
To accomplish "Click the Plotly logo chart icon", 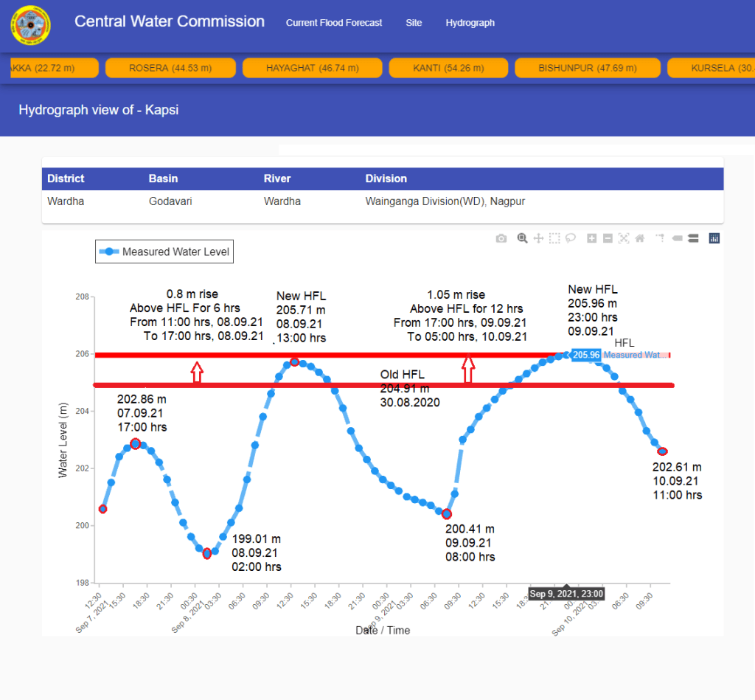I will point(714,238).
